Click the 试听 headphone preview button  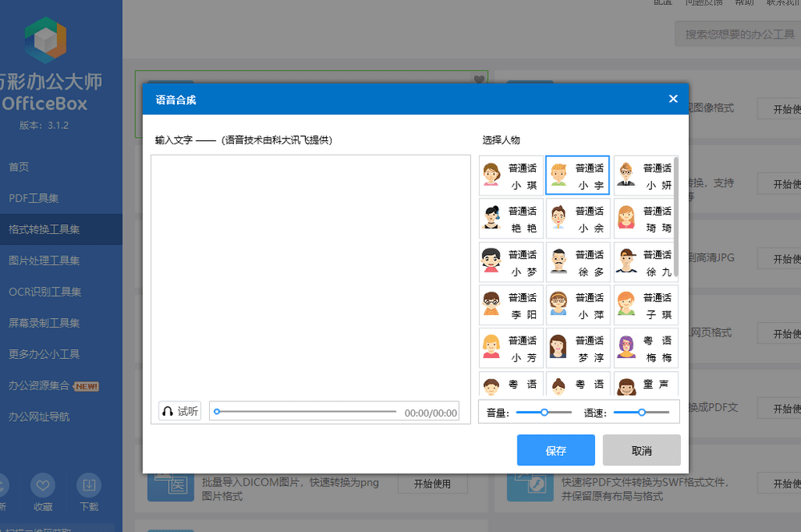coord(179,411)
